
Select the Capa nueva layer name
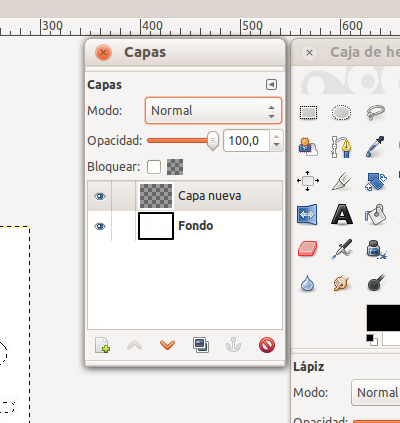coord(209,196)
